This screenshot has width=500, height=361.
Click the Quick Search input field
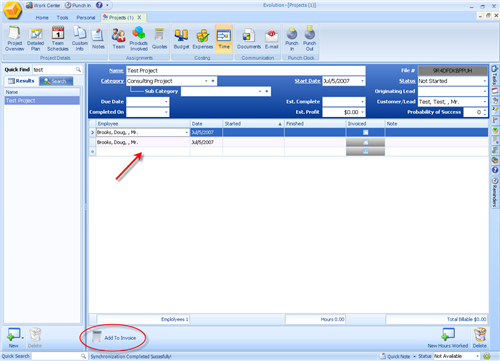(56, 356)
